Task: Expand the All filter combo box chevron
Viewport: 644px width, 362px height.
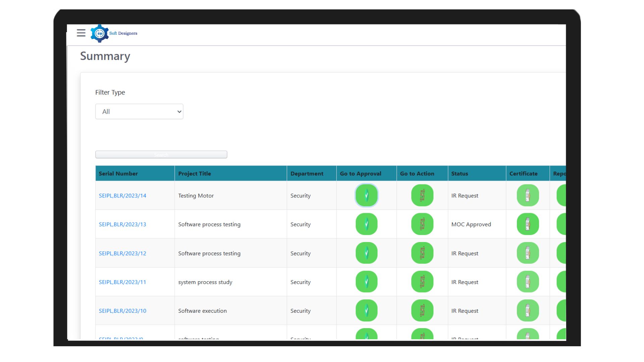Action: click(178, 111)
